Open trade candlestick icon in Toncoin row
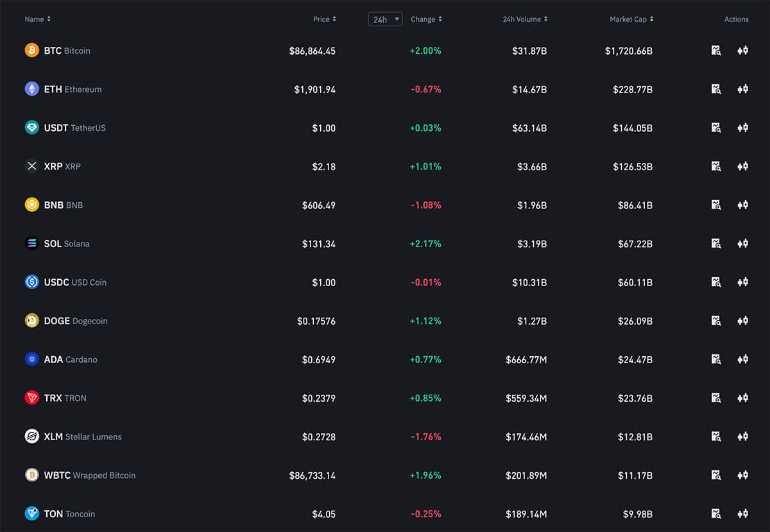This screenshot has width=770, height=532. coord(742,513)
